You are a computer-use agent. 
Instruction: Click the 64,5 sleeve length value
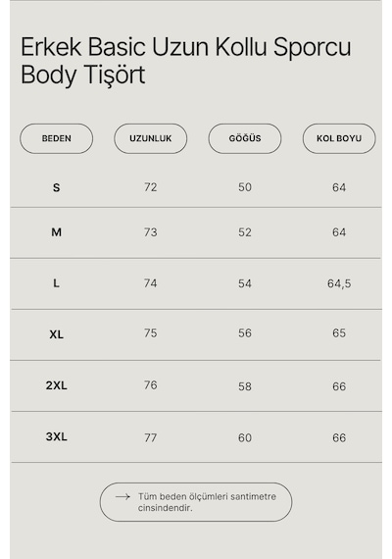click(339, 283)
